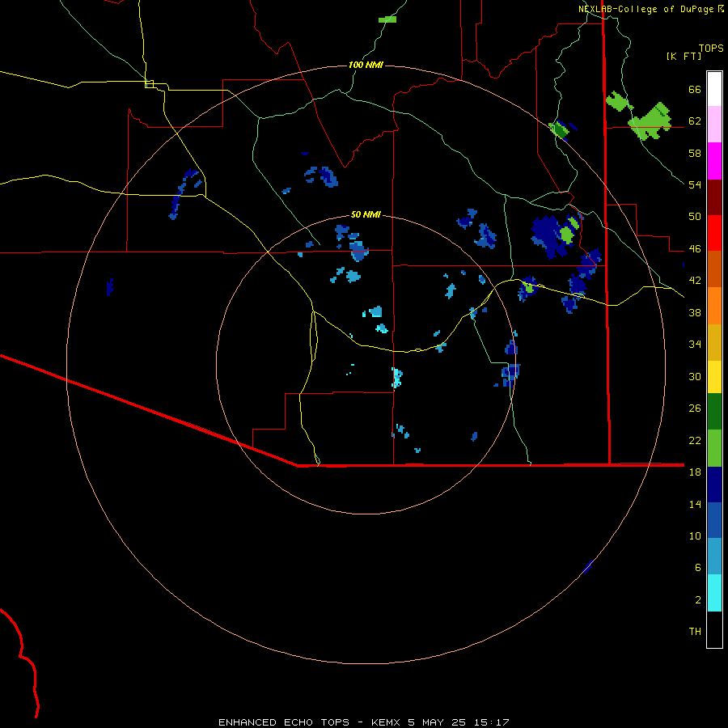Click the 54 legend value
Viewport: 728px width, 728px height.
point(695,184)
